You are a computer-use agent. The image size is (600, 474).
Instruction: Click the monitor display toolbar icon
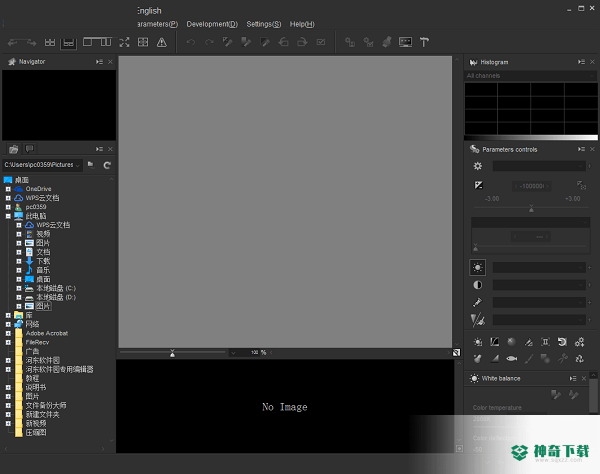(405, 42)
